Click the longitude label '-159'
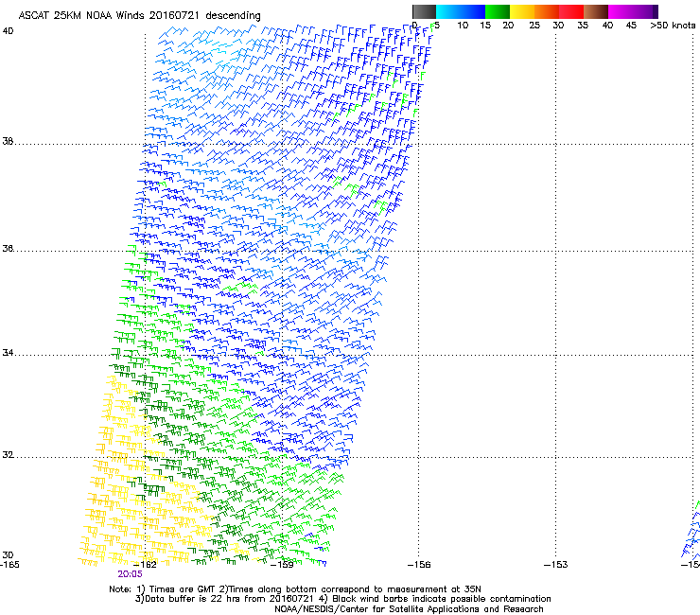Image resolution: width=700 pixels, height=615 pixels. [x=282, y=565]
